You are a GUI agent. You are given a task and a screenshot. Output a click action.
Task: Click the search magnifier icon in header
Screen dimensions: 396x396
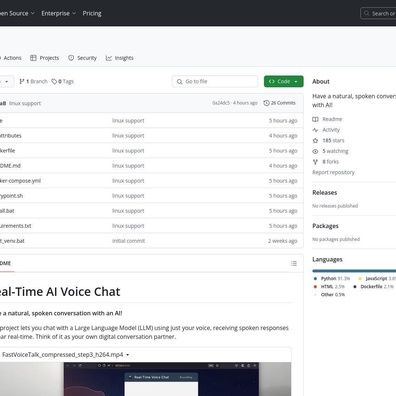(x=367, y=13)
